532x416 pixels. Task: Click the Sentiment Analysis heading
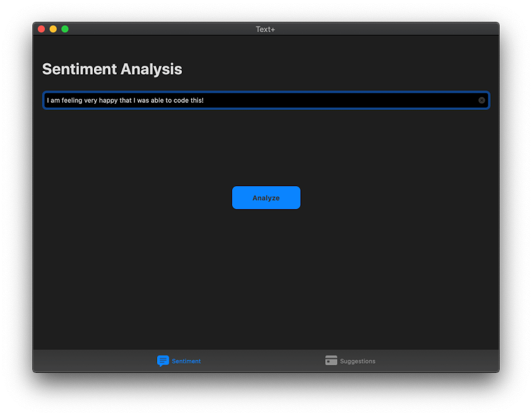click(x=112, y=69)
